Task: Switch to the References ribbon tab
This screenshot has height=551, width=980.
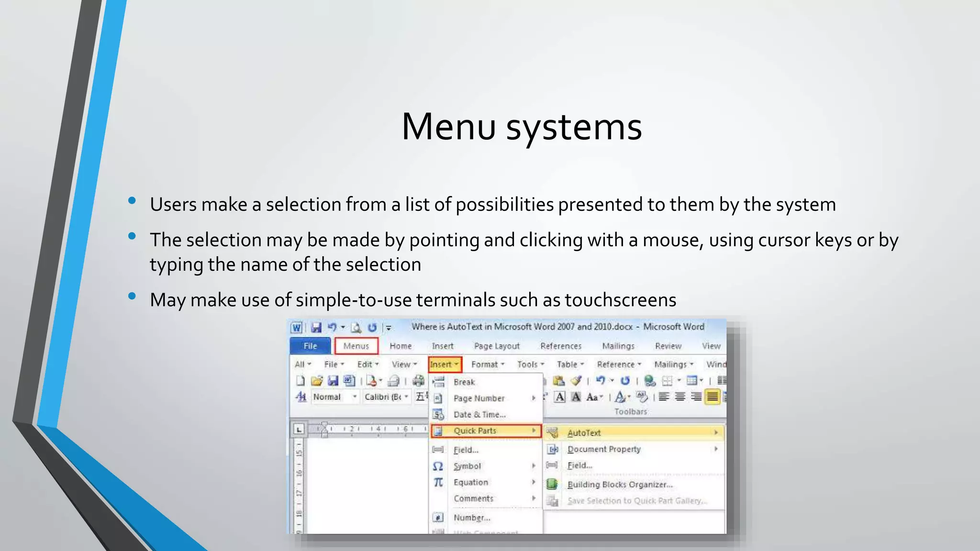Action: click(x=561, y=346)
